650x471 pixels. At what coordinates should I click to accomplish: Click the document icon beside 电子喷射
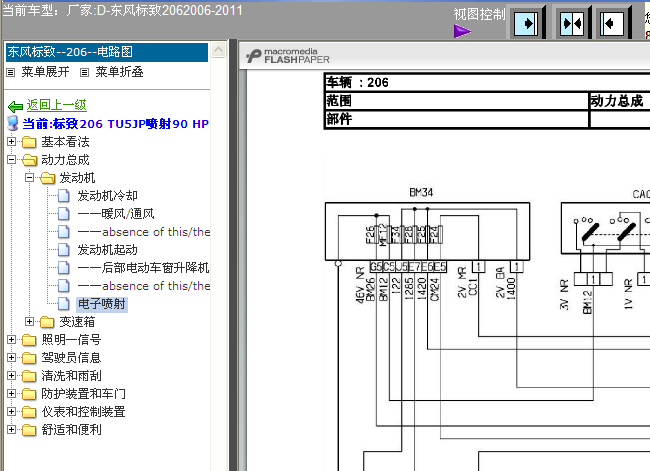pyautogui.click(x=63, y=304)
